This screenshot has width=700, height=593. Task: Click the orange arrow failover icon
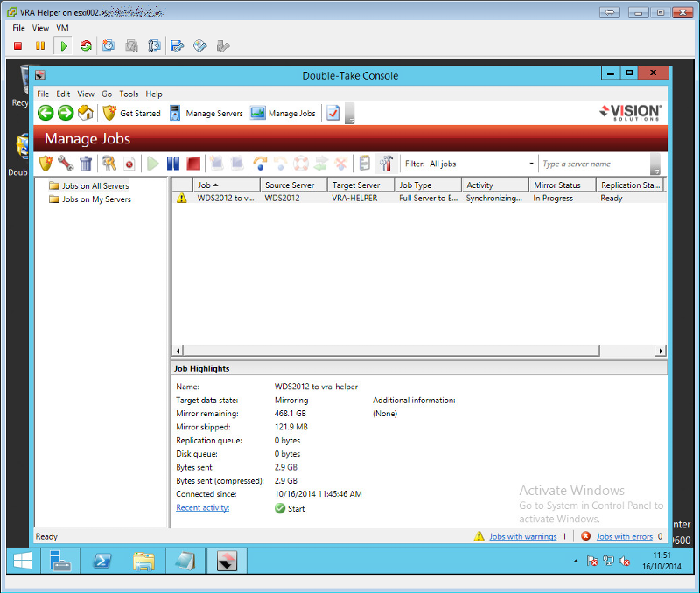260,164
